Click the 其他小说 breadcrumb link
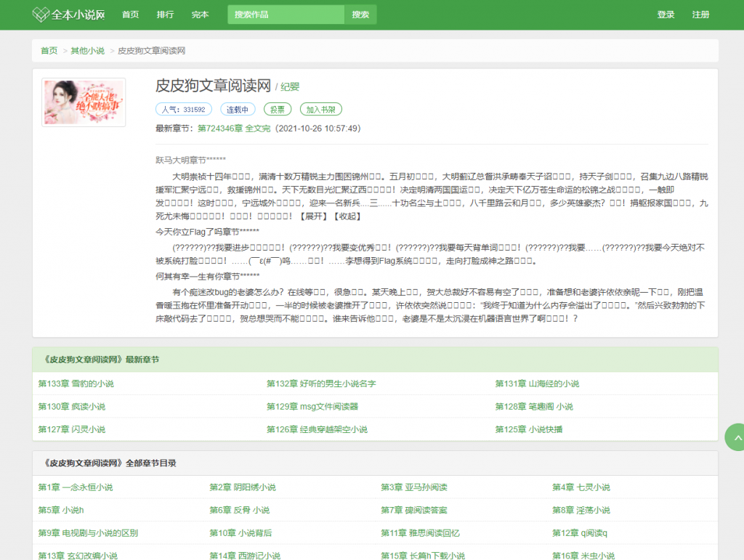This screenshot has height=560, width=744. pyautogui.click(x=87, y=51)
